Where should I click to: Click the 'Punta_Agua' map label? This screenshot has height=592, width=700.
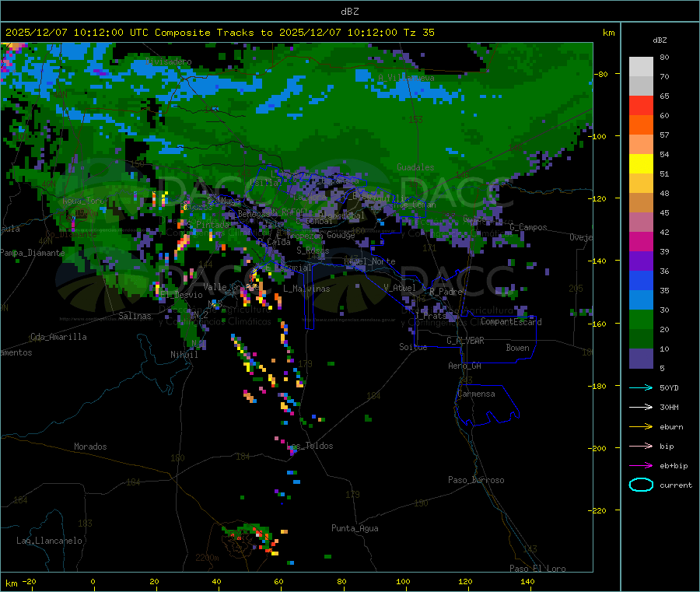pos(355,528)
